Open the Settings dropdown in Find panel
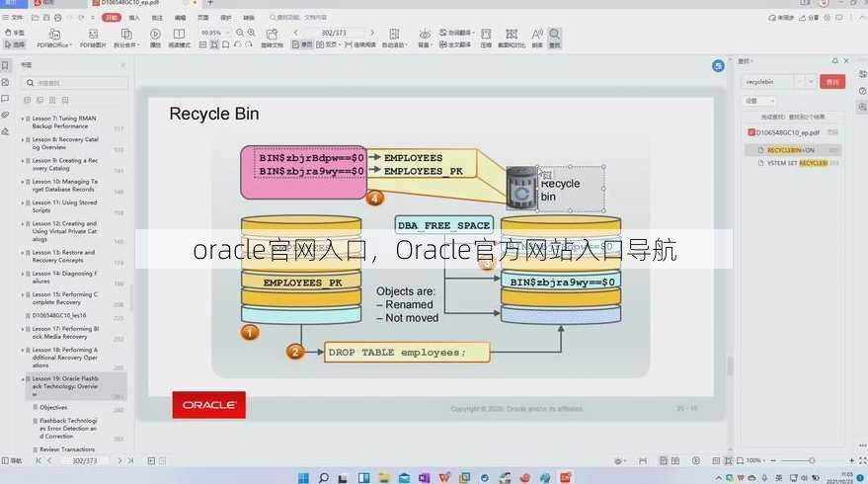868x484 pixels. tap(759, 101)
